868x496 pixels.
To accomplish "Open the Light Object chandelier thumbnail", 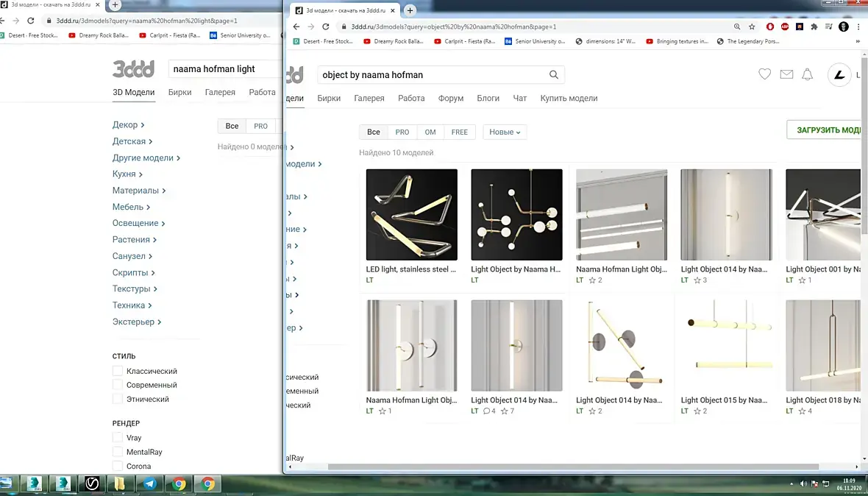I will tap(516, 214).
